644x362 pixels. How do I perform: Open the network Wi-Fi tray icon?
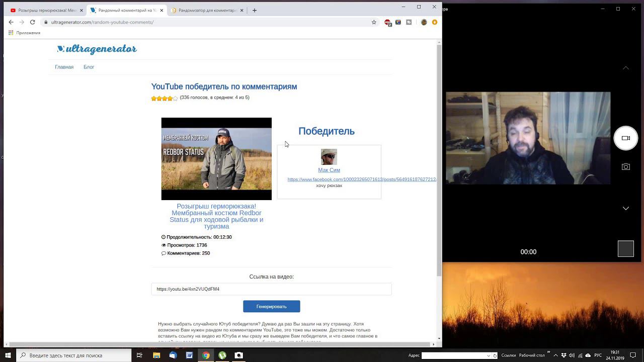(x=580, y=355)
